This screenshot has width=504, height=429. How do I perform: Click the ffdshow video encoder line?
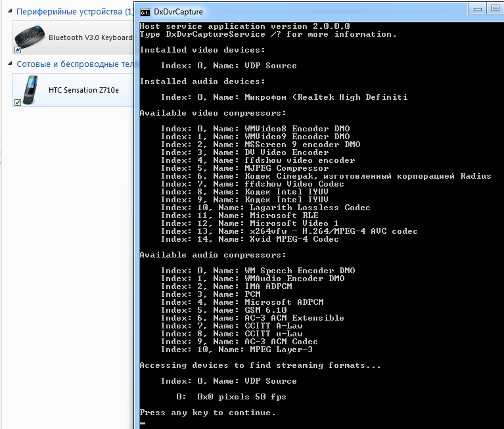(x=258, y=160)
